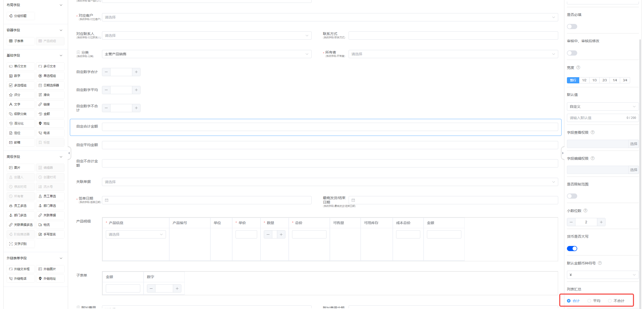Decrease the 小数位数 value
Viewport: 644px width, 309px height.
[571, 222]
